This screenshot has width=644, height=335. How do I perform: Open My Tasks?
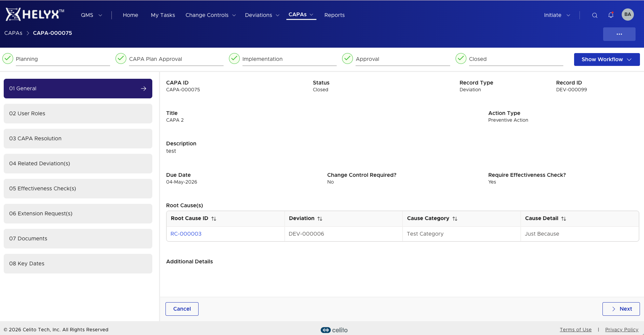coord(163,15)
